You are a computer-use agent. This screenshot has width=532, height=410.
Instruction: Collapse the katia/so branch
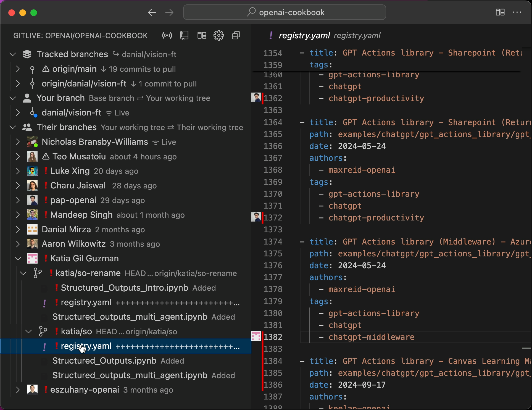pos(28,332)
